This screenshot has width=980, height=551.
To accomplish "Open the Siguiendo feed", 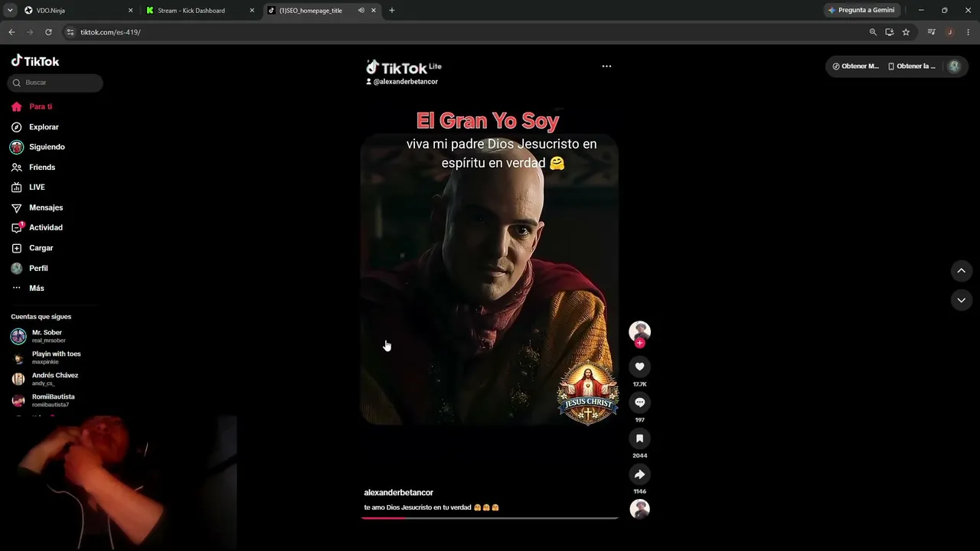I will (38, 147).
